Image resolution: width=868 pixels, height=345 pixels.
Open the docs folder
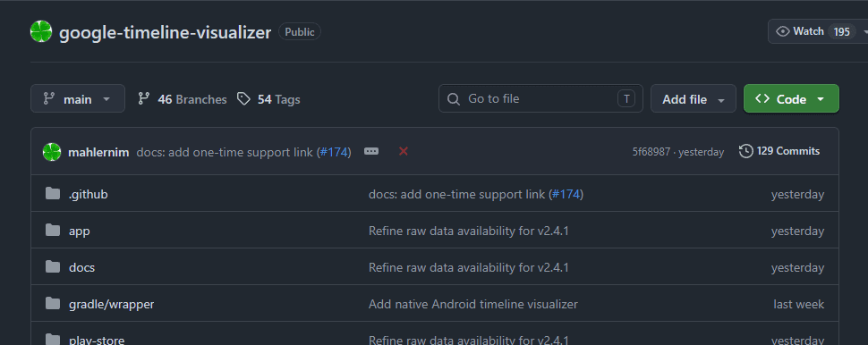click(x=81, y=267)
